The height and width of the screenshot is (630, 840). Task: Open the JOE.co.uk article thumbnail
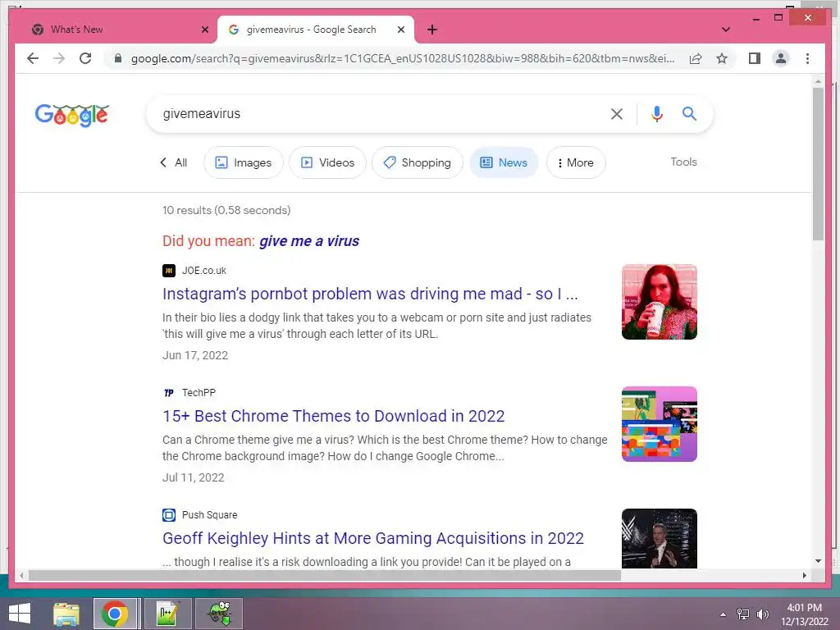point(659,302)
